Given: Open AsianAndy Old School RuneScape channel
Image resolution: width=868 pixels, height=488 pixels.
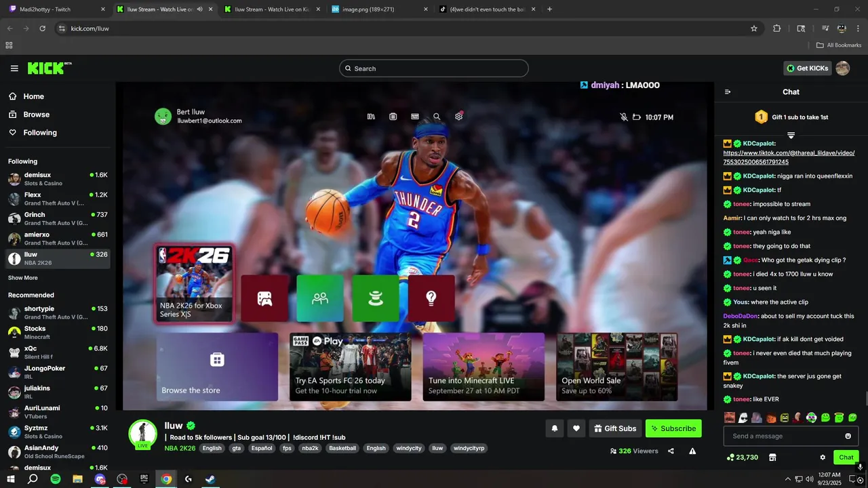Looking at the screenshot, I should 58,451.
